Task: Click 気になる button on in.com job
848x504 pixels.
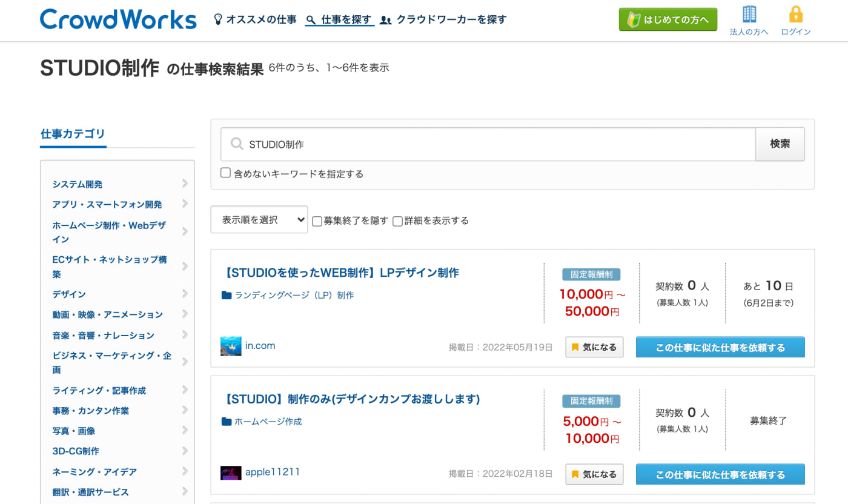Action: coord(594,347)
